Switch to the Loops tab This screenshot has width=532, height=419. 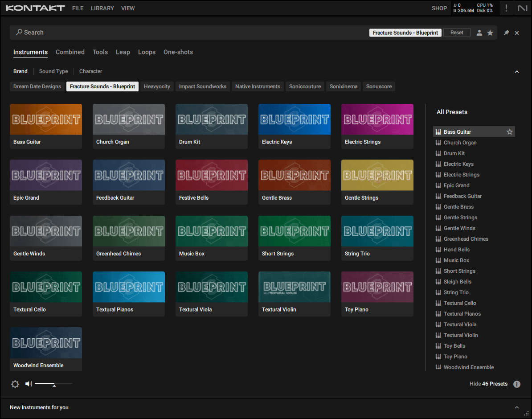[147, 52]
